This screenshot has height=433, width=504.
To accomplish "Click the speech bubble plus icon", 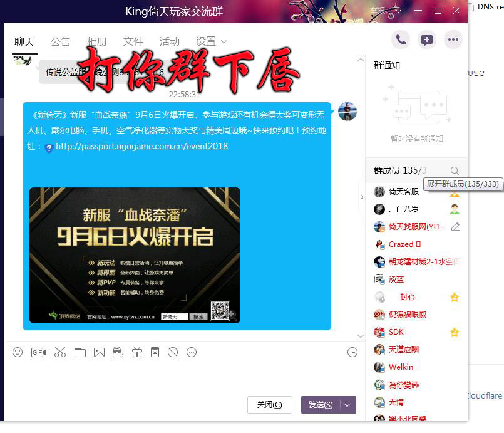I will point(426,40).
